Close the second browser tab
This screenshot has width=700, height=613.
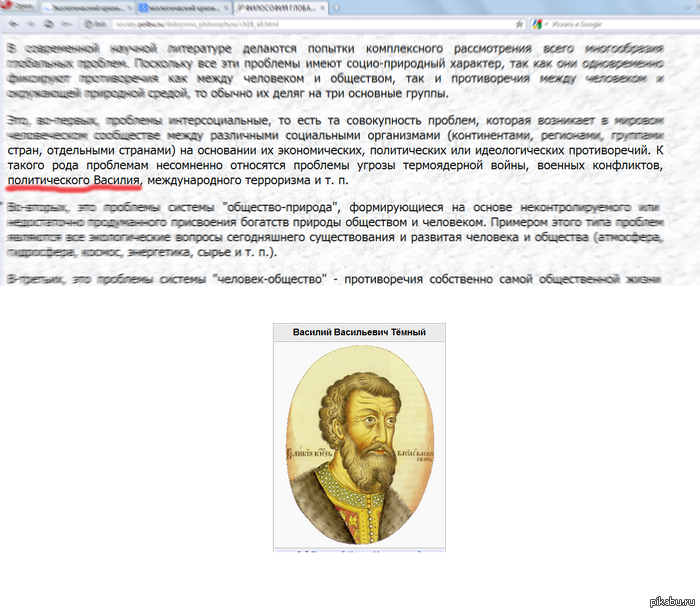click(x=226, y=8)
